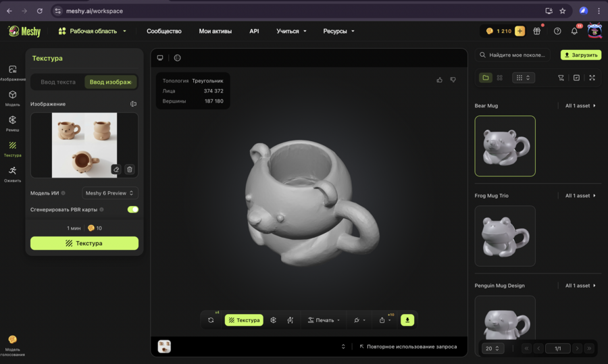Viewport: 608px width, 364px height.
Task: Expand the prompt bar up-down chevron
Action: click(343, 346)
